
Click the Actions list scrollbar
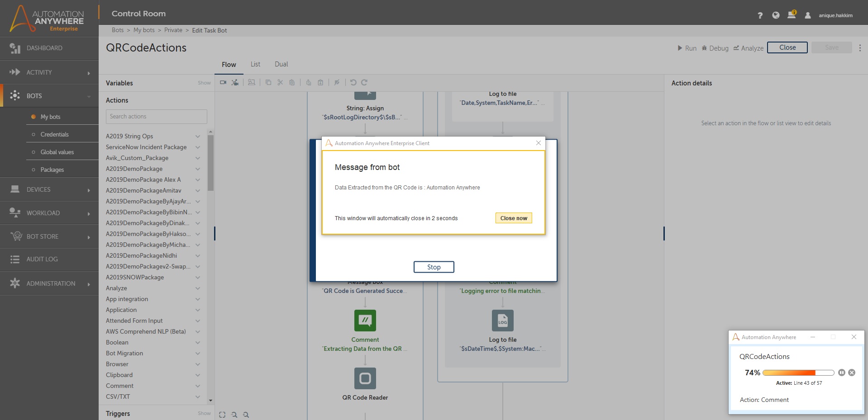(x=210, y=163)
